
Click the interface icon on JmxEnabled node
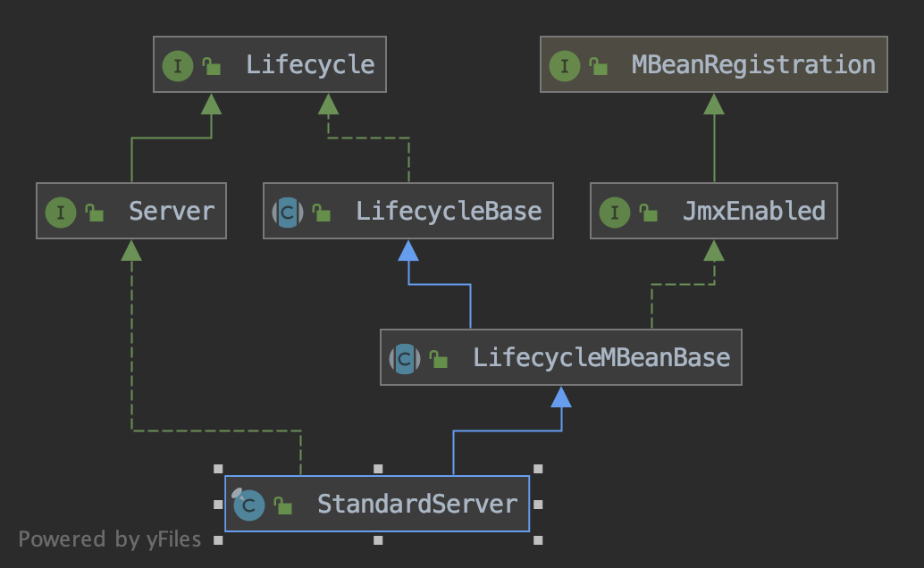click(614, 213)
